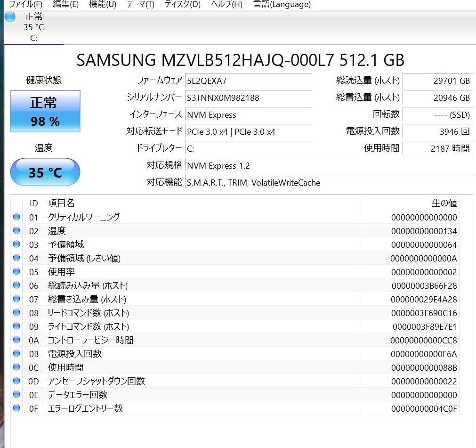
Task: Click the 35 °C temperature button
Action: coord(45,172)
